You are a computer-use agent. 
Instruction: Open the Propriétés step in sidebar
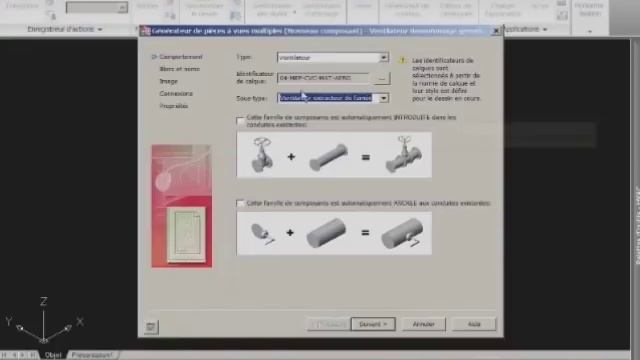click(x=173, y=106)
